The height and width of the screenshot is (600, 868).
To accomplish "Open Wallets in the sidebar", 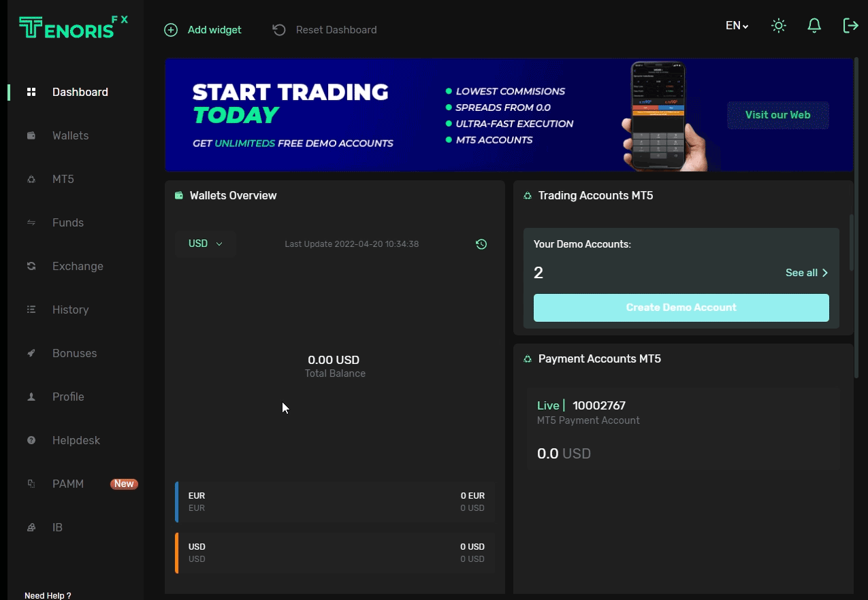I will (x=70, y=136).
